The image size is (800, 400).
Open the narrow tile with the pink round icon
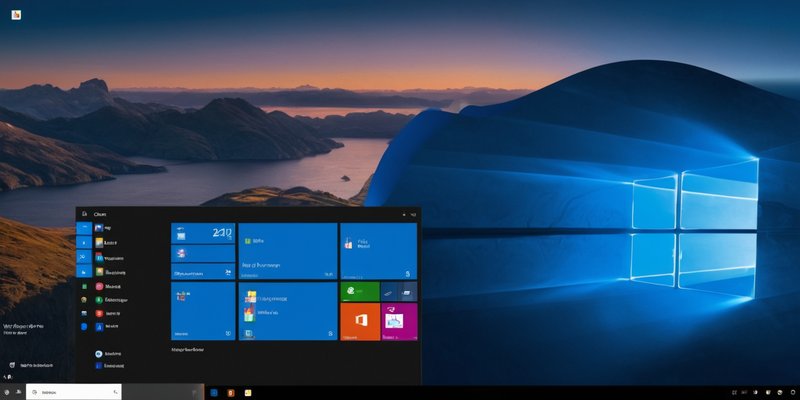(203, 254)
